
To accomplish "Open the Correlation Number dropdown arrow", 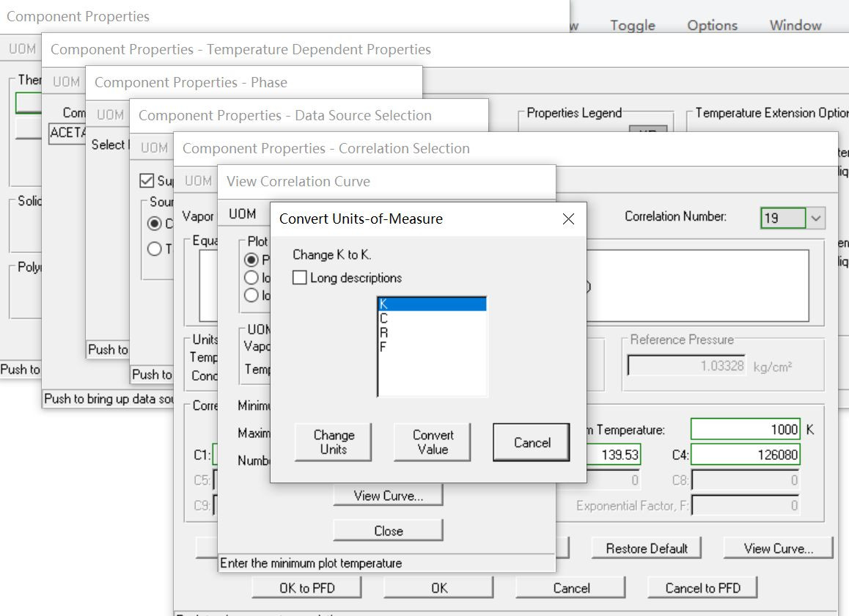I will (x=816, y=219).
